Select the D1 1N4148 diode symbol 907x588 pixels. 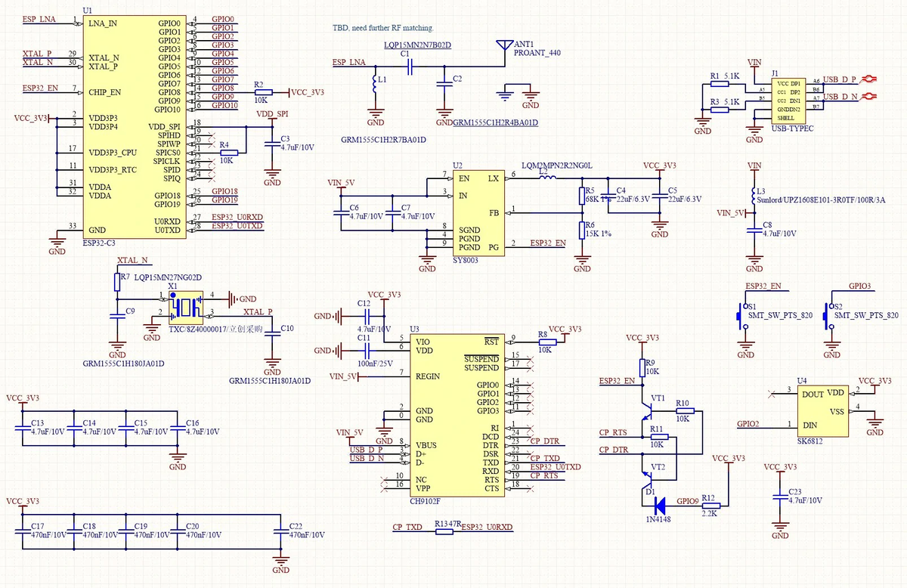coord(659,503)
